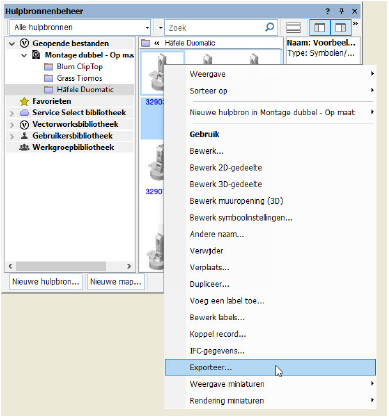
Task: Select the Grass Tiomos folder
Action: [x=79, y=78]
